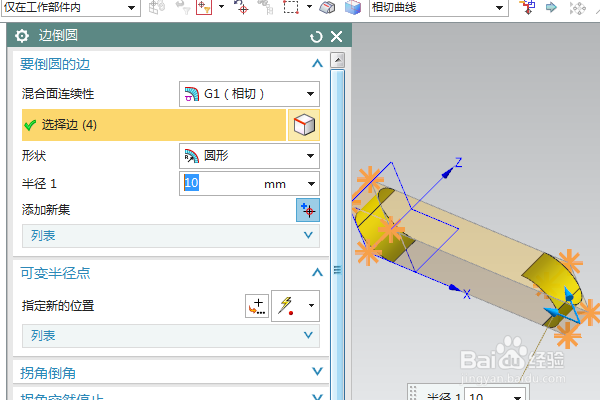
Task: Activate the 选择边 (4) selection row
Action: click(154, 125)
